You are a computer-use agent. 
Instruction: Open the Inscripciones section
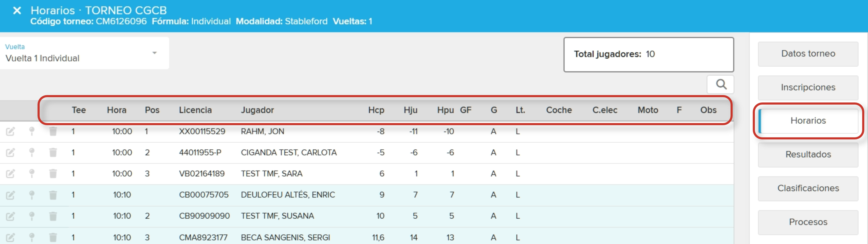click(x=808, y=87)
